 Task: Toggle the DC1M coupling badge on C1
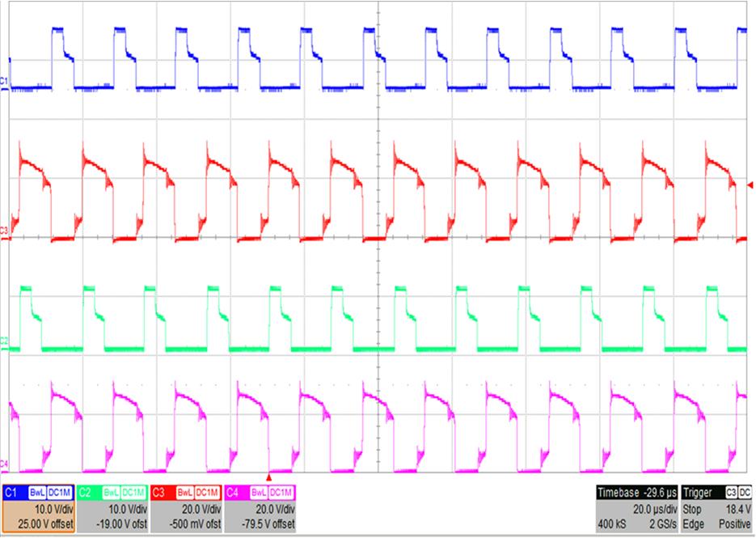(x=60, y=492)
